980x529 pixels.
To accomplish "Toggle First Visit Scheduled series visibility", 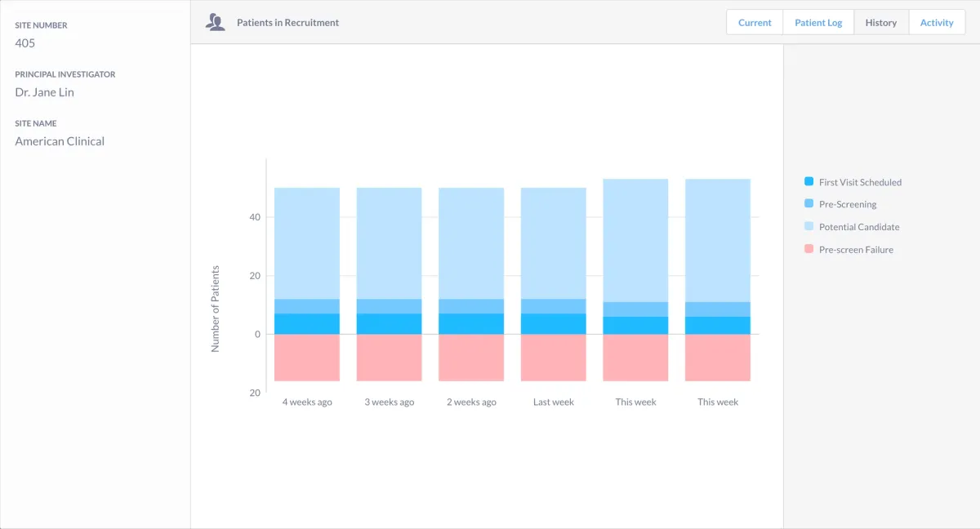I will pos(852,181).
